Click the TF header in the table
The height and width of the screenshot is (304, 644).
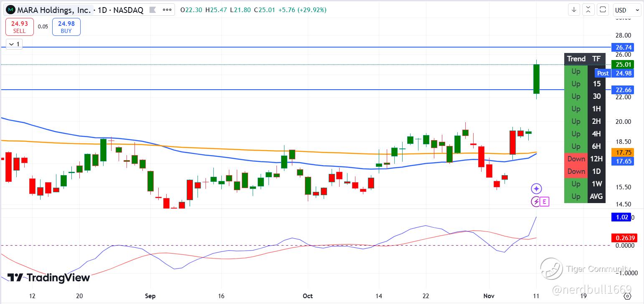pos(596,59)
